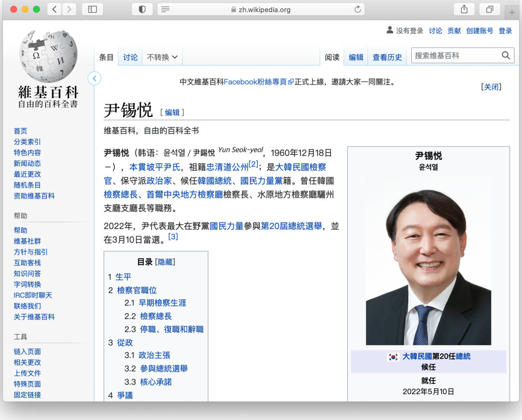
Task: Open 方针与指引 sidebar link
Action: coord(30,252)
